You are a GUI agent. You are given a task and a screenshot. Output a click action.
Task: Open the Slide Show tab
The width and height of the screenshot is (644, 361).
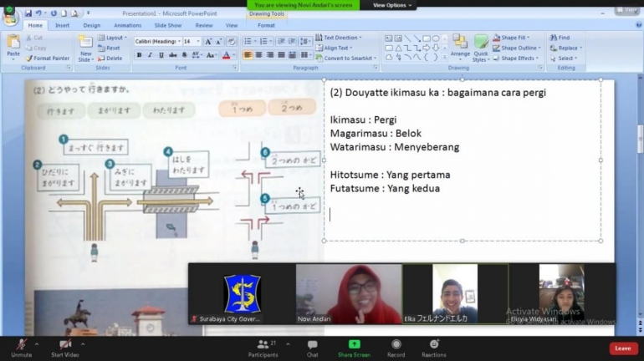[x=167, y=25]
